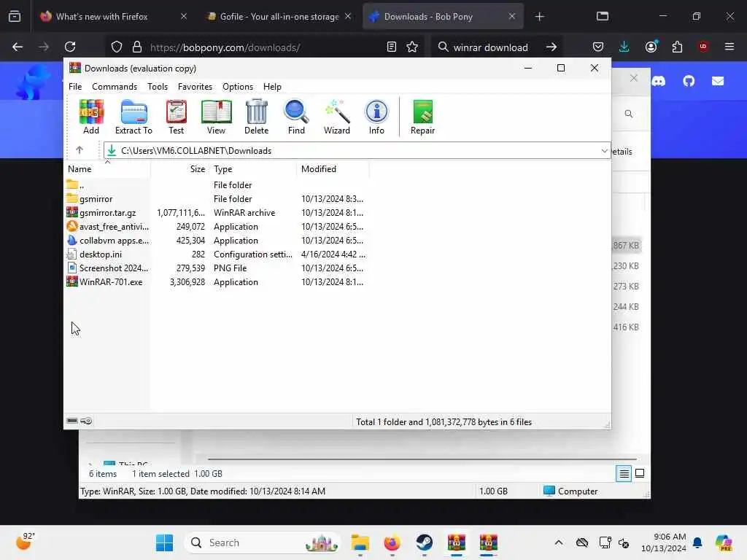The height and width of the screenshot is (560, 747).
Task: Switch the Explorer window to details view
Action: pos(624,473)
